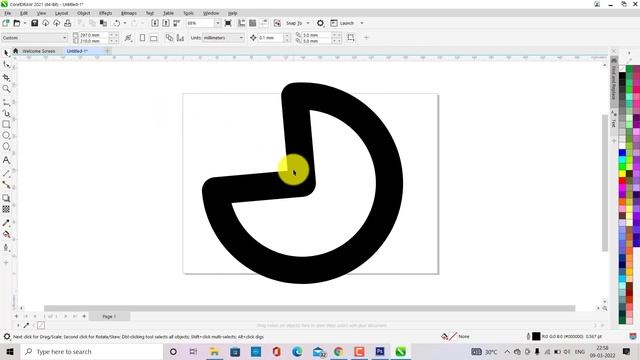Pick the red swatch in palette
The image size is (640, 360).
tap(622, 181)
